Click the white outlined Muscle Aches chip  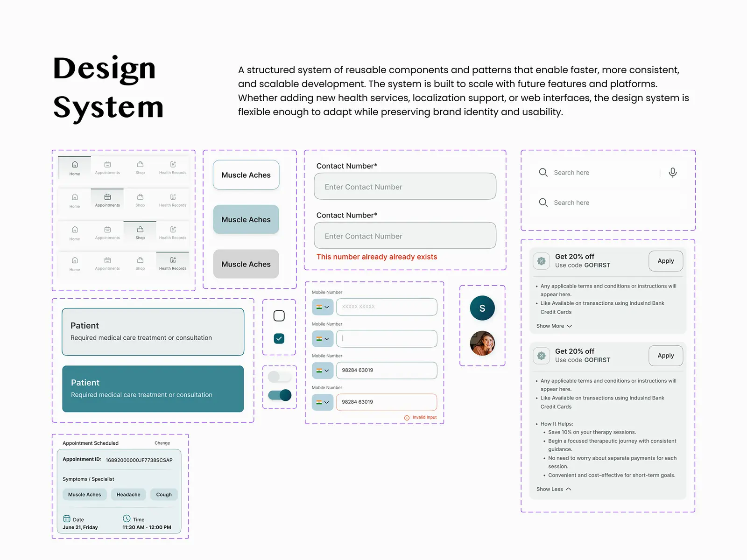[x=246, y=175]
